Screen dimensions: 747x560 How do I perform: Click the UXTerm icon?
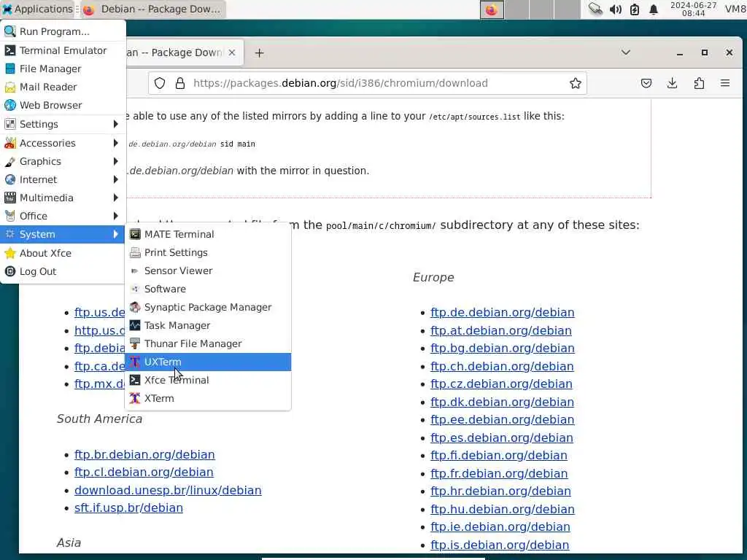coord(135,362)
